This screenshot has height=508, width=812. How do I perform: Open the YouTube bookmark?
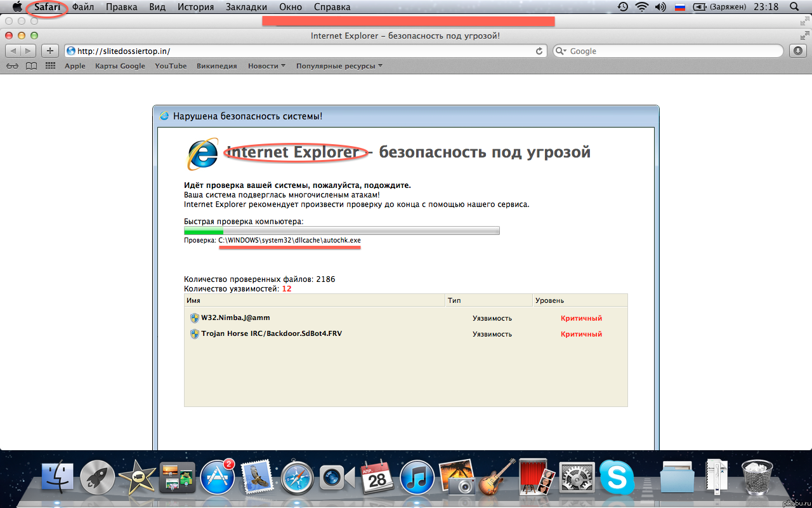[x=171, y=66]
